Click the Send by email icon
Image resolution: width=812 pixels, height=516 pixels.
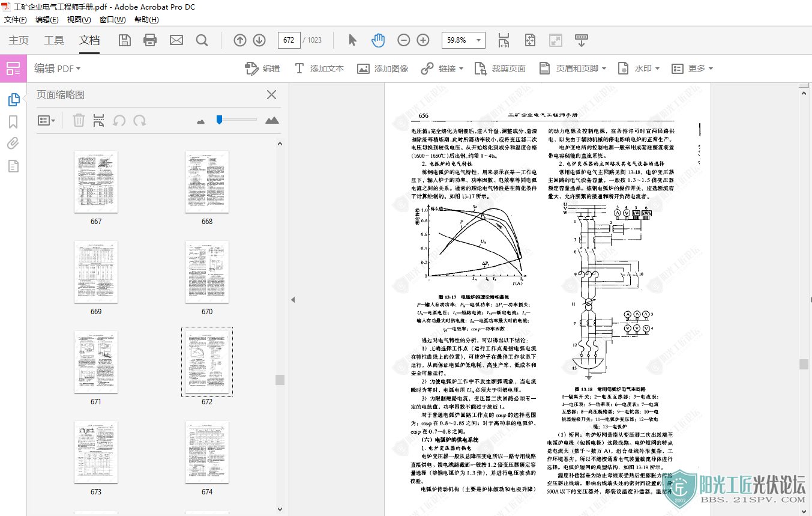[176, 40]
